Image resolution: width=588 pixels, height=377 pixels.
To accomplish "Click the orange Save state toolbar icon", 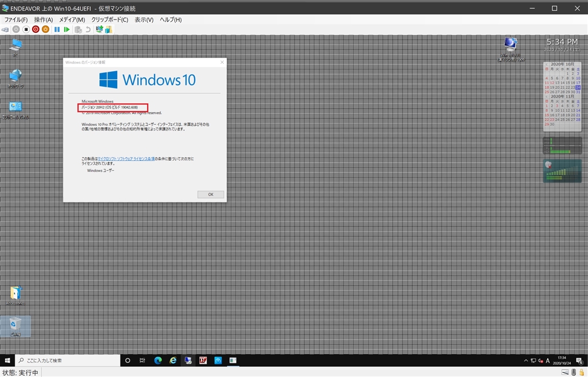I will (x=45, y=29).
